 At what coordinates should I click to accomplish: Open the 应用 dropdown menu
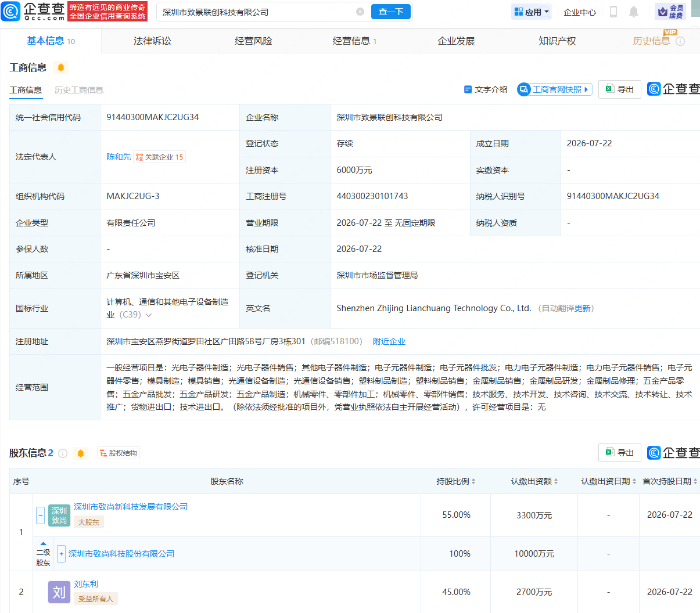(x=532, y=12)
